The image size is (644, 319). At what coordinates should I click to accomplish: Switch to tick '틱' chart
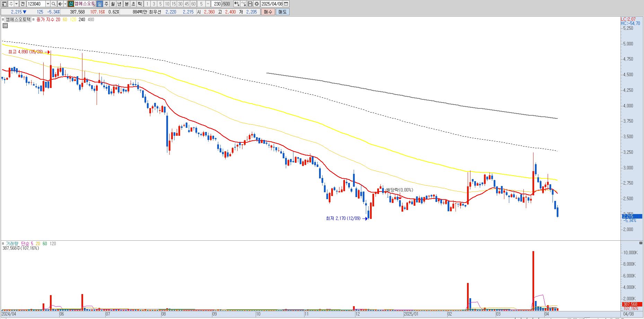click(140, 4)
